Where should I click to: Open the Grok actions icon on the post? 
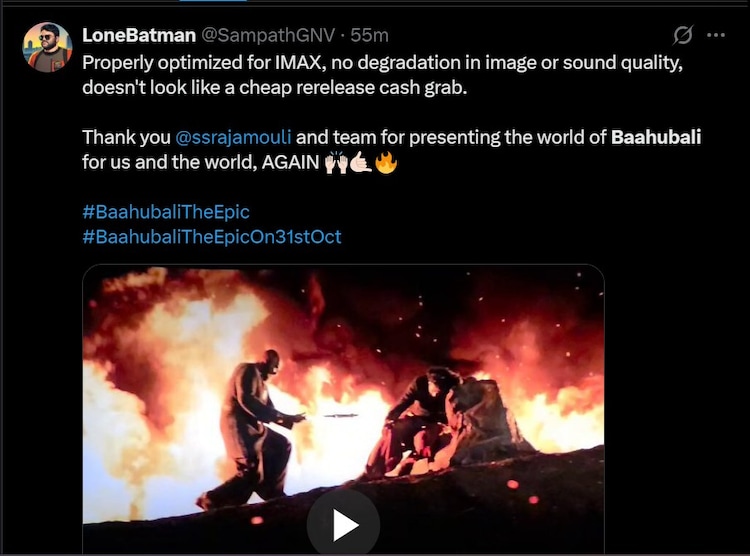click(x=683, y=35)
